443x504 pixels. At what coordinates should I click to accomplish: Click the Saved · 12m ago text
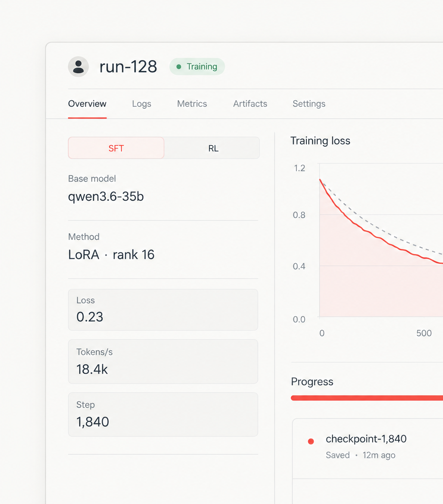pyautogui.click(x=360, y=455)
